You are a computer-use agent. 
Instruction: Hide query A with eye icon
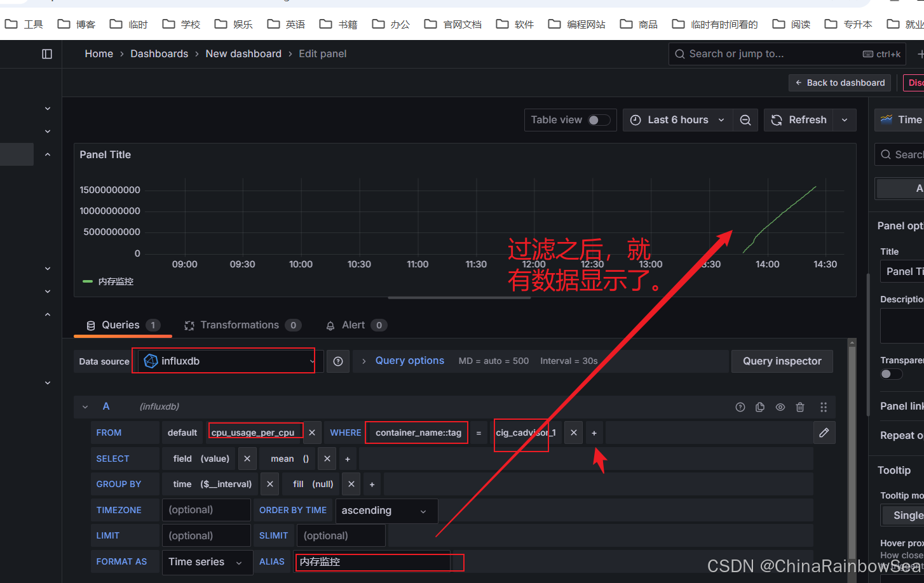coord(780,407)
